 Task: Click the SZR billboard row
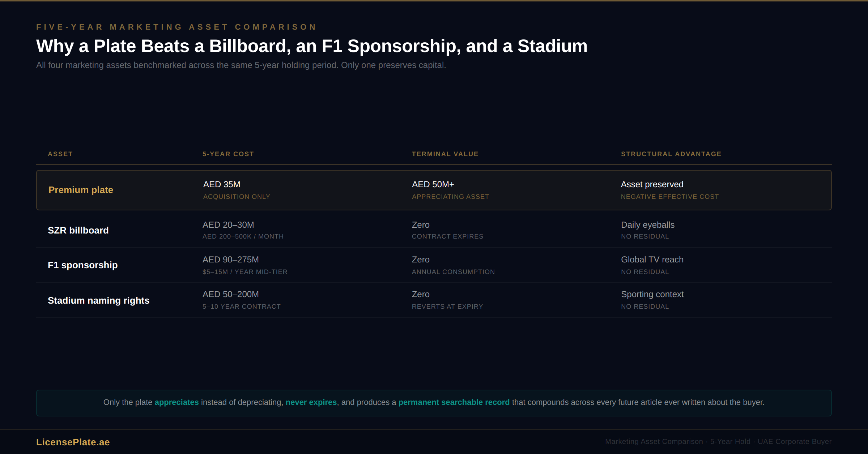434,230
